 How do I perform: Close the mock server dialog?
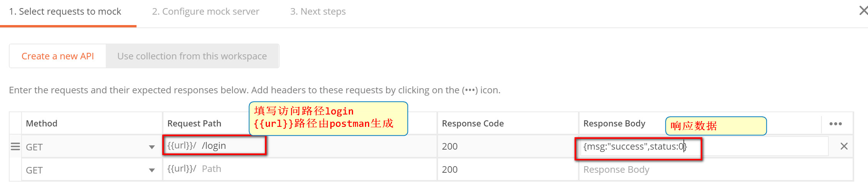click(x=863, y=10)
